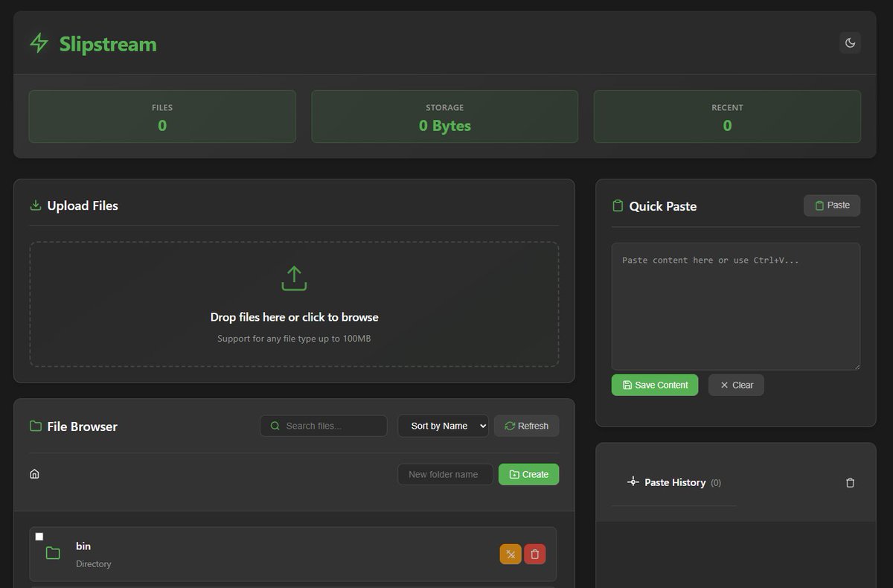This screenshot has height=588, width=893.
Task: Click the orange cut icon on bin row
Action: tap(510, 554)
